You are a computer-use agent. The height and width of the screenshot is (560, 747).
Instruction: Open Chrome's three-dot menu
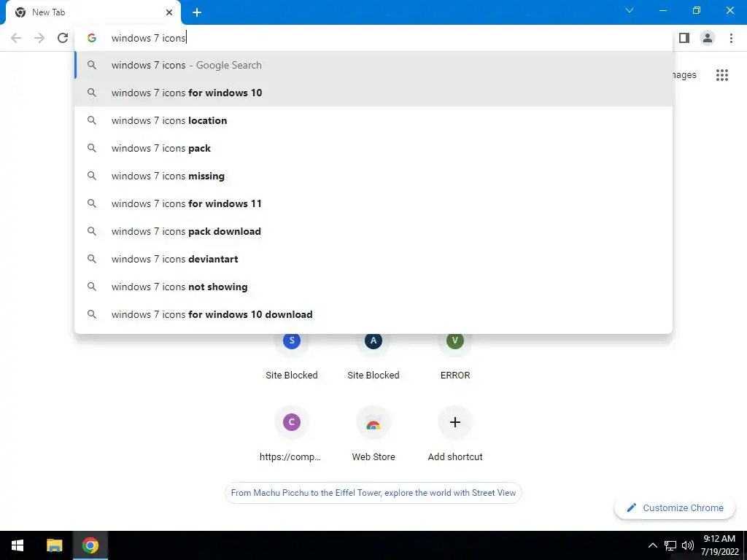pyautogui.click(x=731, y=38)
